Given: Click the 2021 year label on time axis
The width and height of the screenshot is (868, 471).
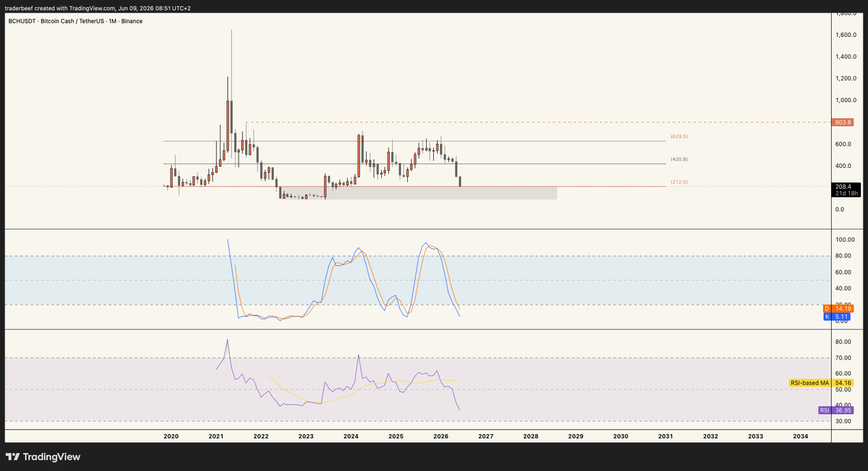Looking at the screenshot, I should 216,436.
